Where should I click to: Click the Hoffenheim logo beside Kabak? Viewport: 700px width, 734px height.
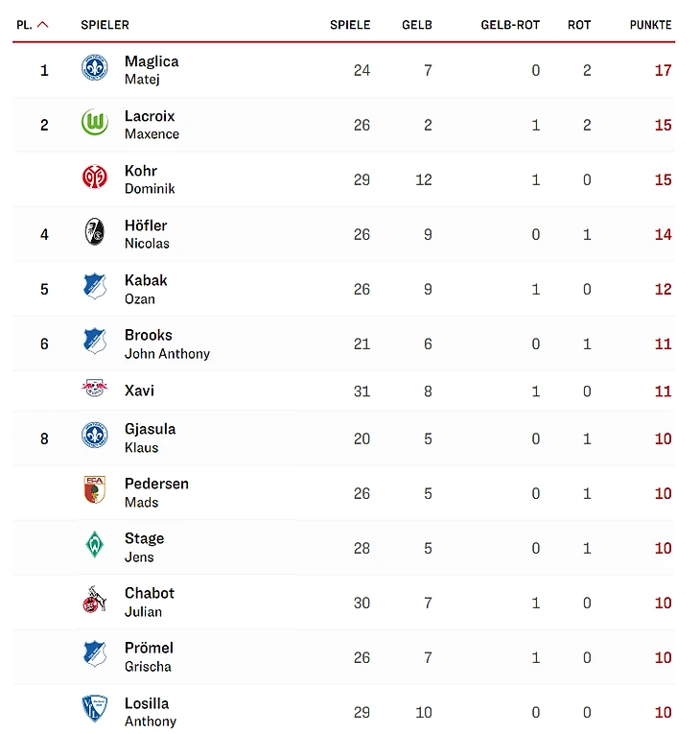[x=95, y=288]
